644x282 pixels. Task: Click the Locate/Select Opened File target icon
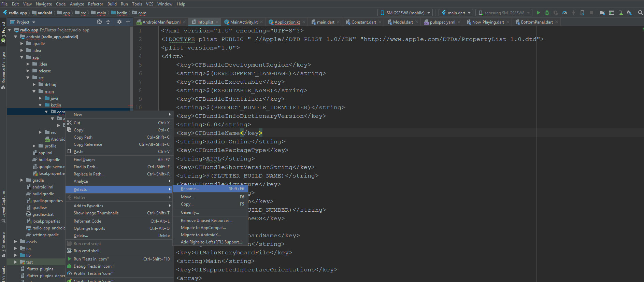pos(99,22)
